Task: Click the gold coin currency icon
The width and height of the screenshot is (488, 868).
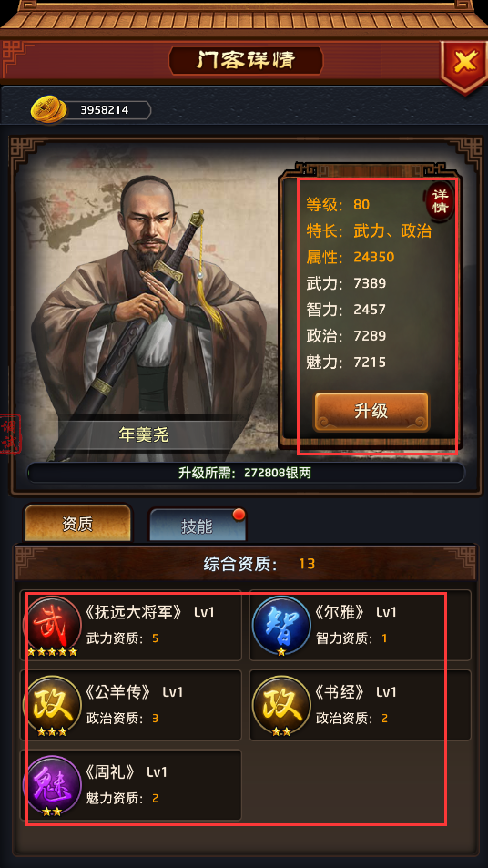Action: click(47, 109)
